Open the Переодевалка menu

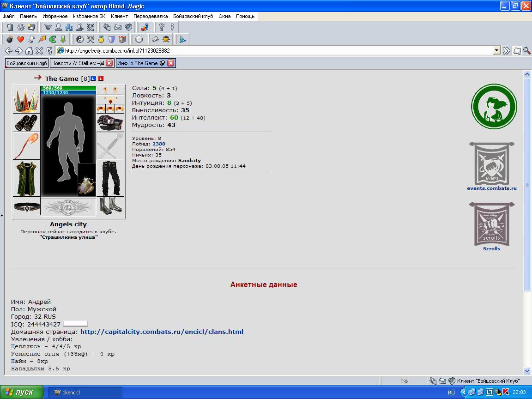pos(150,16)
